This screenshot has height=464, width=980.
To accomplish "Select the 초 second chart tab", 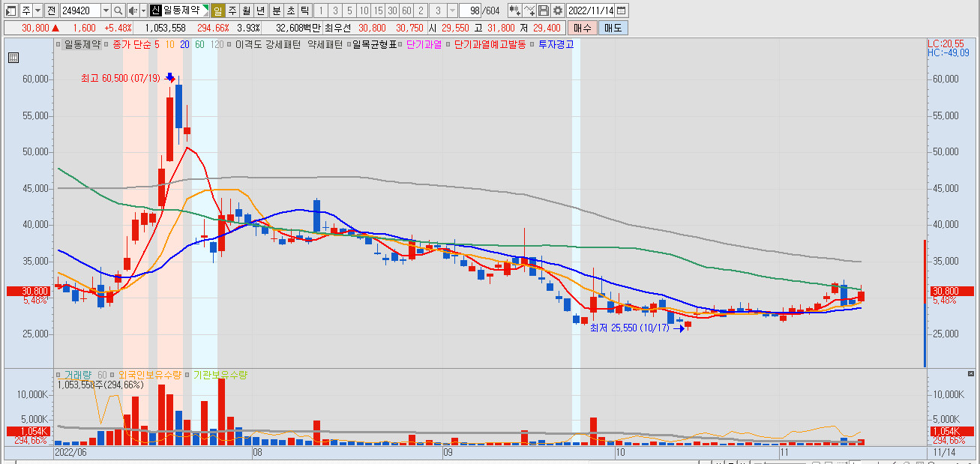I will pos(290,10).
